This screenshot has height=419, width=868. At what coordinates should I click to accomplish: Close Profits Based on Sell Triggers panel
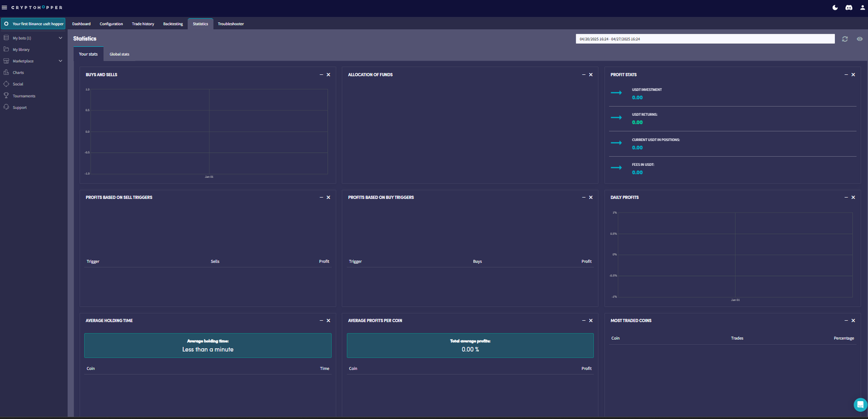(328, 197)
